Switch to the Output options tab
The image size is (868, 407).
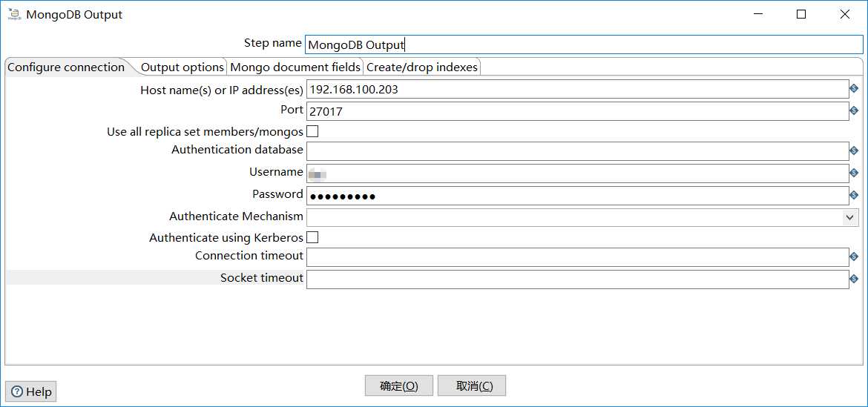tap(182, 67)
